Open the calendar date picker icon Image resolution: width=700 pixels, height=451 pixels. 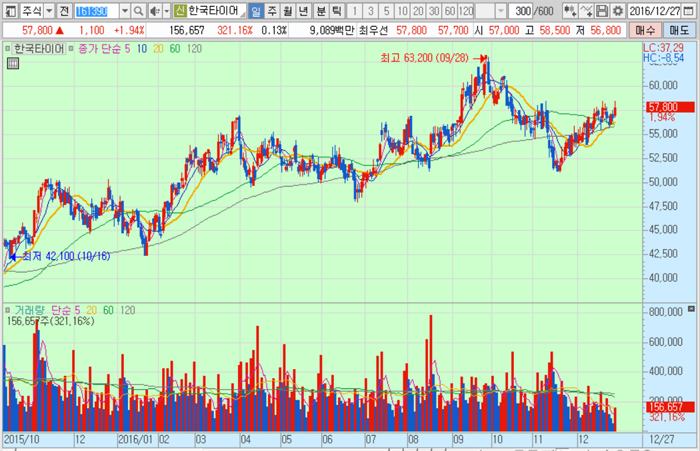[690, 10]
